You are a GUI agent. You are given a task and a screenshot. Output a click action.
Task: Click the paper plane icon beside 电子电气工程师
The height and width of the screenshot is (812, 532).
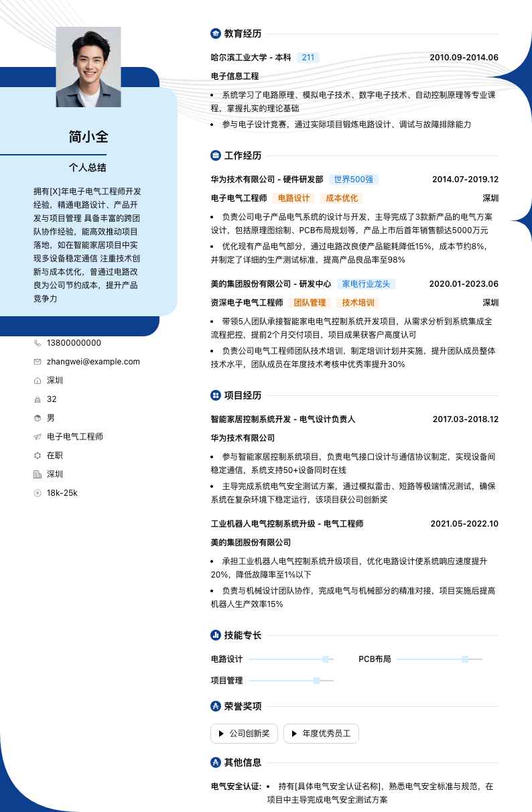[38, 437]
